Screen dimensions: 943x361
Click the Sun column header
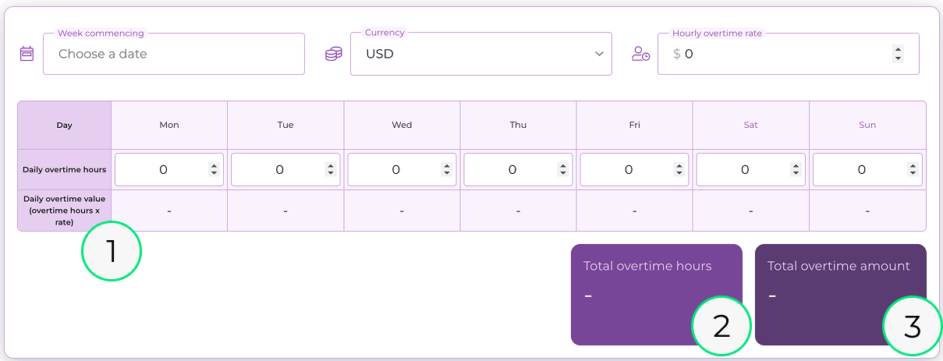[867, 125]
